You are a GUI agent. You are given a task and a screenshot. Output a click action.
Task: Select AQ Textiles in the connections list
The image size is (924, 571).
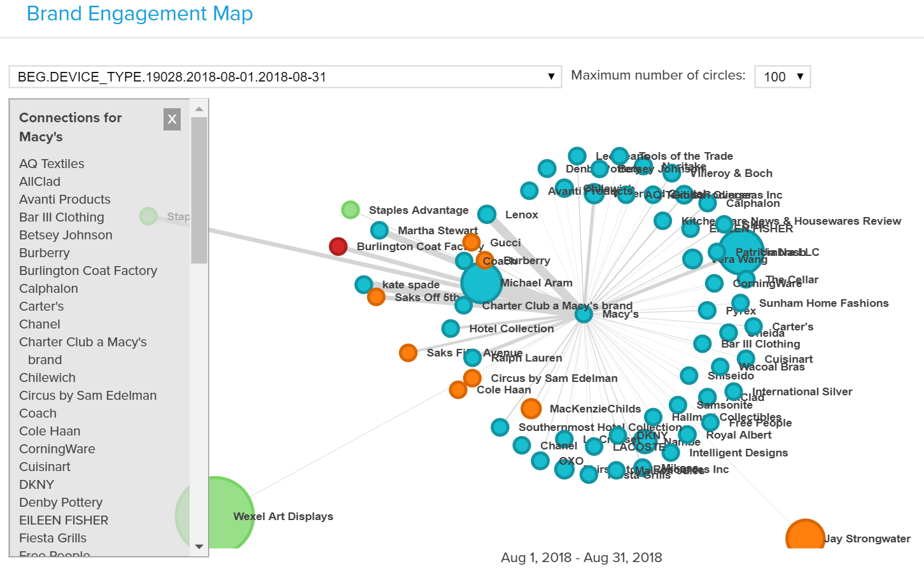pyautogui.click(x=52, y=164)
